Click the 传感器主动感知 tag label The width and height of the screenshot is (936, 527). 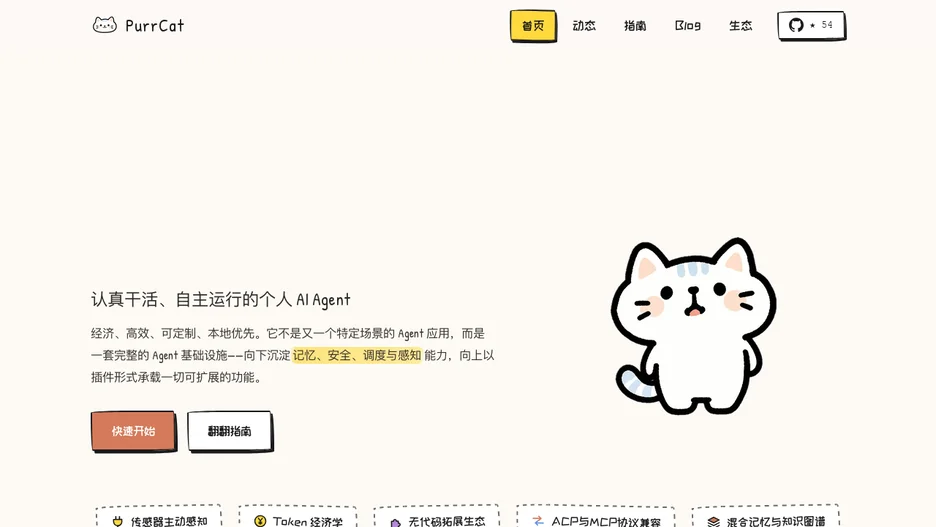pyautogui.click(x=169, y=522)
